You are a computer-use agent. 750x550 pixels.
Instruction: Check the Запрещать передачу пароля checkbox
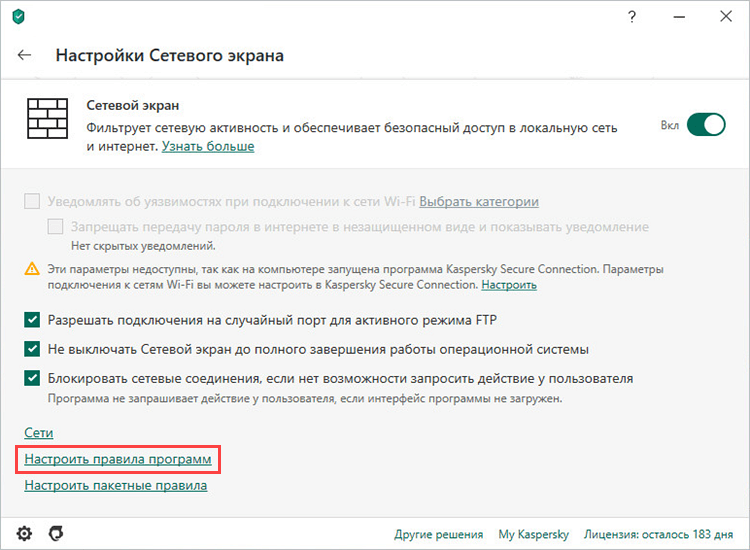[55, 226]
